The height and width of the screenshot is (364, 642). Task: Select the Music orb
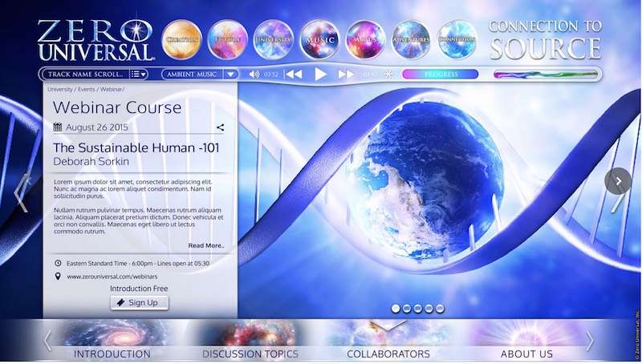pos(319,39)
